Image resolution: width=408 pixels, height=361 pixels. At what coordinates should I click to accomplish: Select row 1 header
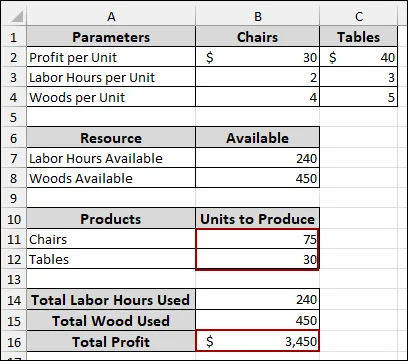[13, 37]
